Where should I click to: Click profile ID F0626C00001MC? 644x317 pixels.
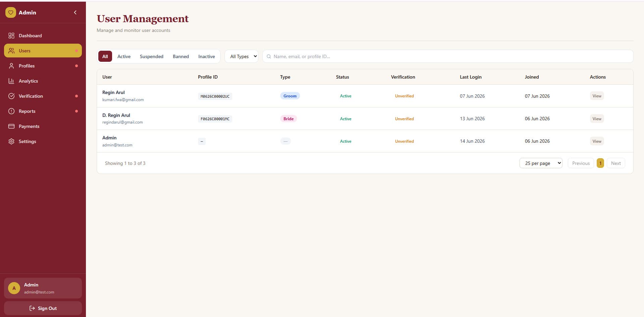[215, 119]
